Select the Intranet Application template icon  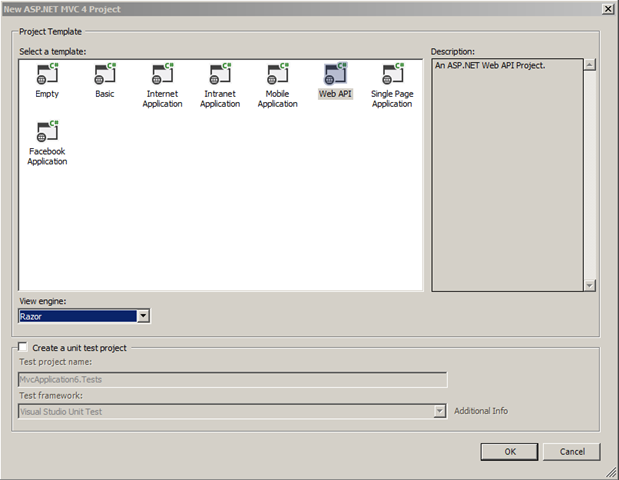[x=220, y=73]
